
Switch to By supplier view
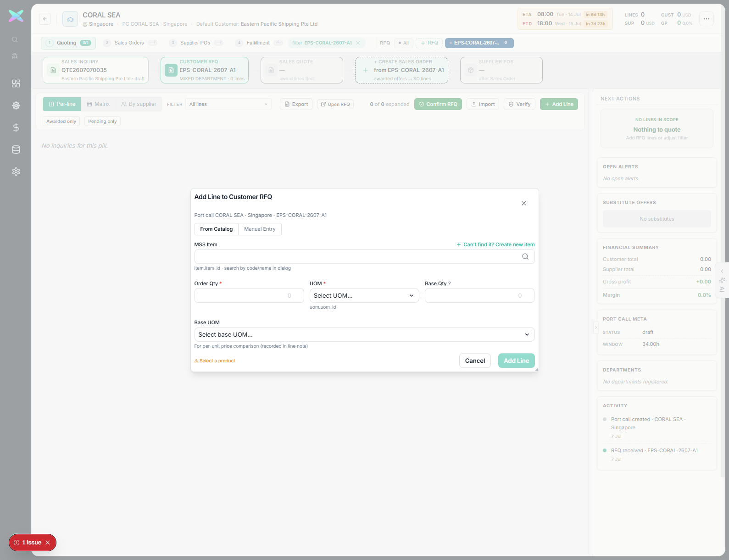click(x=139, y=104)
